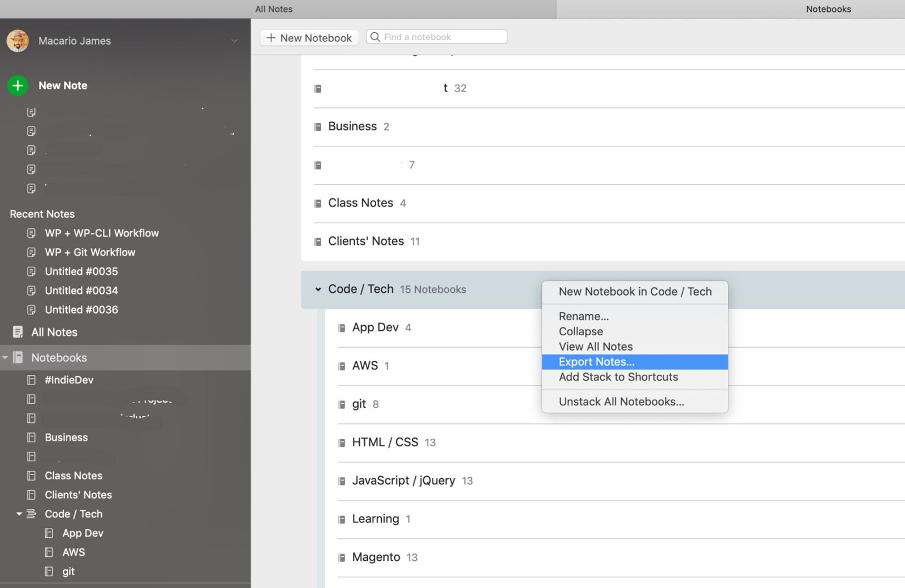
Task: Click notebook icon beside JavaScript / jQuery
Action: point(342,481)
